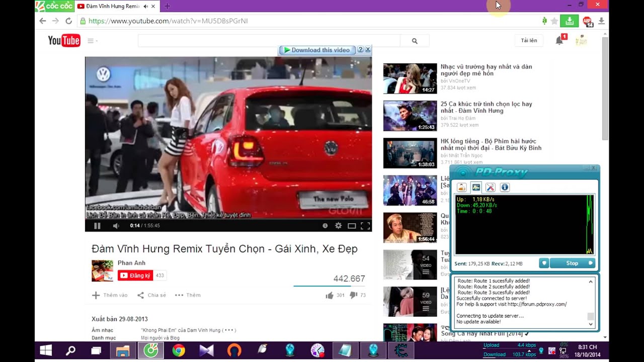Click the Download this video button
644x362 pixels.
pos(316,50)
